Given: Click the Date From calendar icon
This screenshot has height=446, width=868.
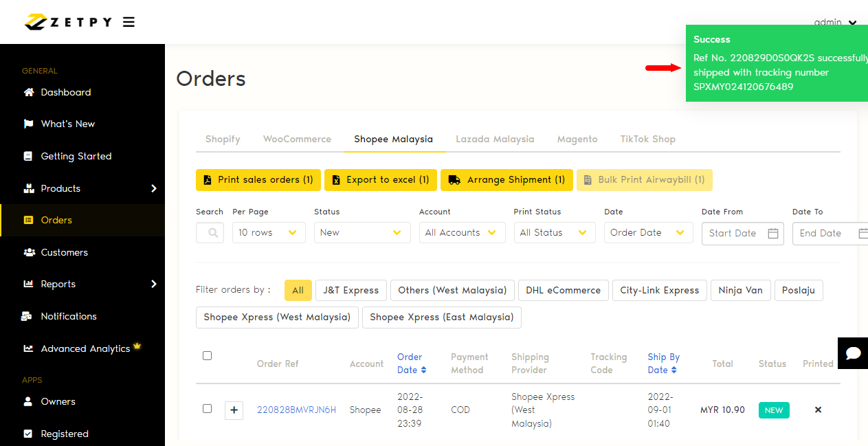Looking at the screenshot, I should click(x=772, y=233).
